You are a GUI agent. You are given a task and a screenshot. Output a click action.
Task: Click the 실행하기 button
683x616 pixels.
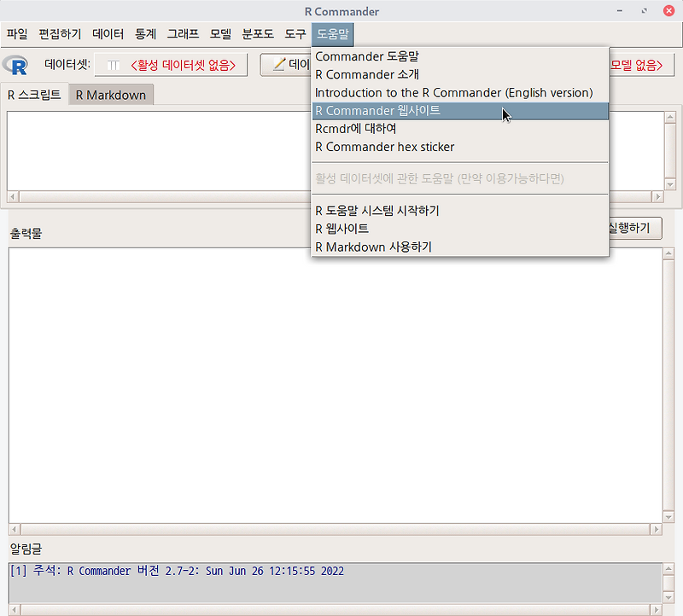(637, 228)
